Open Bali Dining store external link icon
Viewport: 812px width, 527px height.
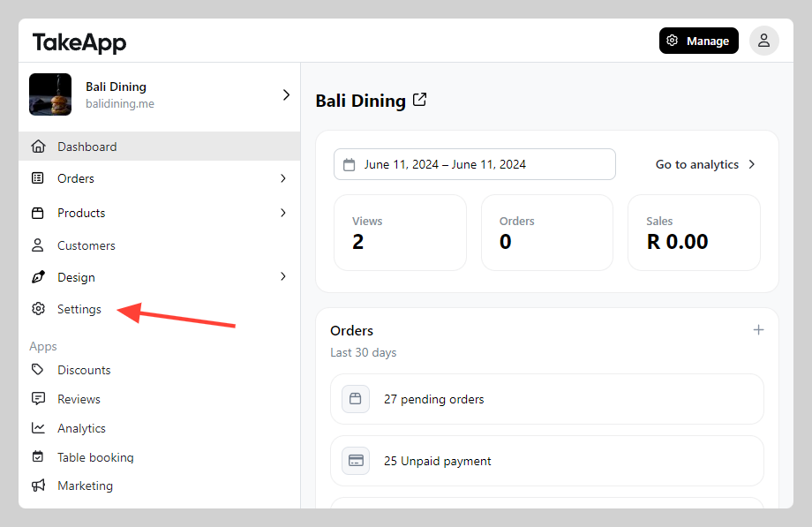(419, 100)
